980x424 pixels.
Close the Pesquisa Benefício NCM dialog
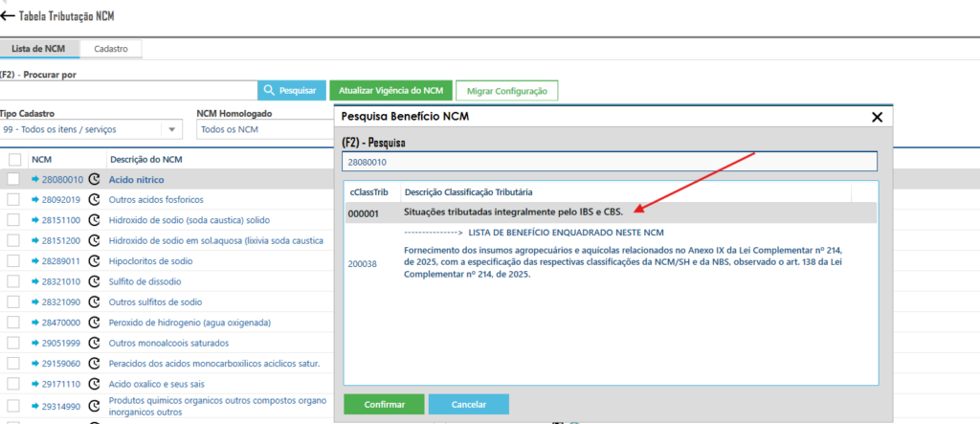(877, 117)
